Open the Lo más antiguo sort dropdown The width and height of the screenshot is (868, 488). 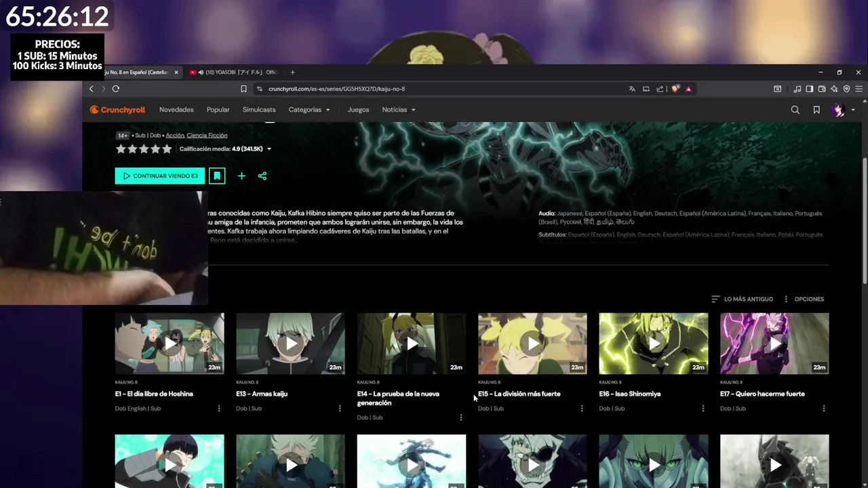pos(742,299)
